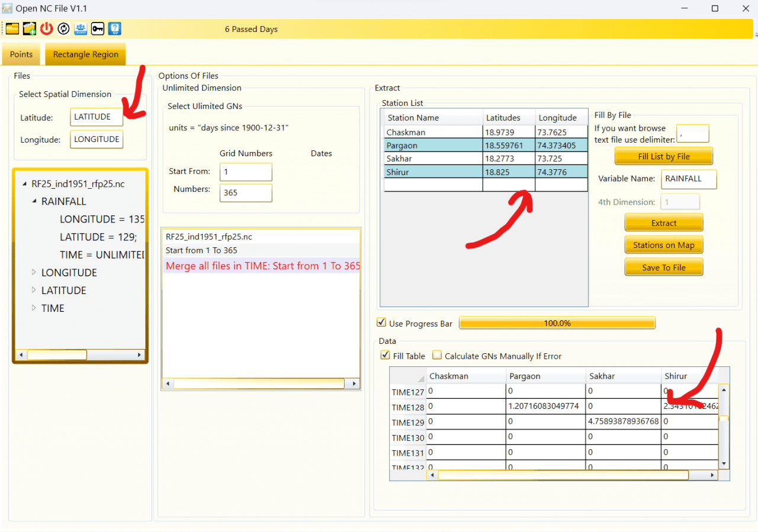758x532 pixels.
Task: Click the add-folder icon with green plus
Action: tap(30, 28)
